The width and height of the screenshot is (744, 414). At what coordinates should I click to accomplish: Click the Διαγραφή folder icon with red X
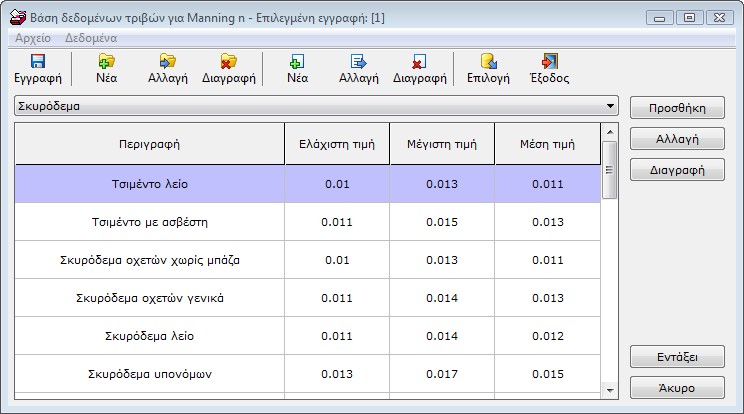tap(228, 61)
